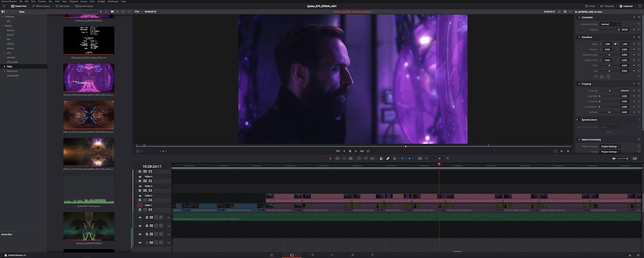The image size is (644, 258).
Task: Click the blue flag marker button
Action: pos(402,158)
